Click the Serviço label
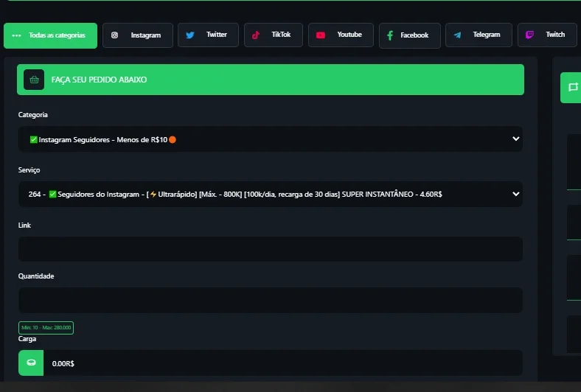The height and width of the screenshot is (392, 581). coord(29,170)
